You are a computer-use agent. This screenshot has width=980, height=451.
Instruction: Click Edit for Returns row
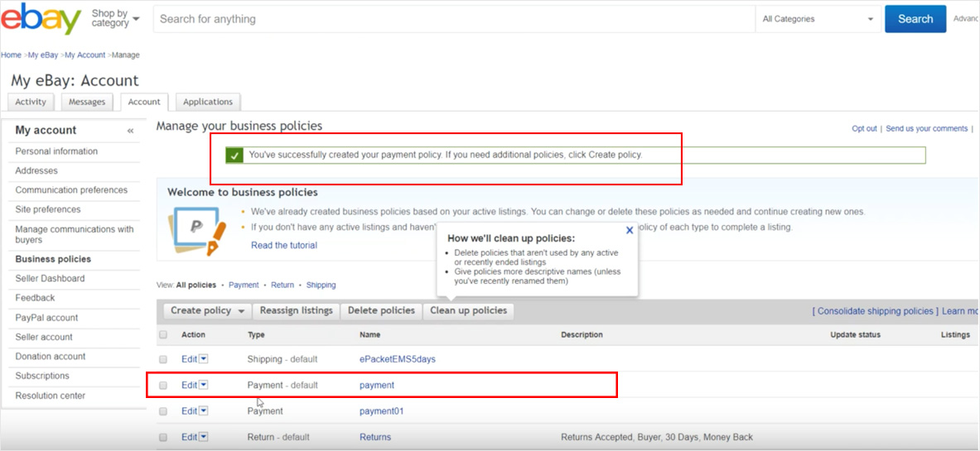point(190,437)
